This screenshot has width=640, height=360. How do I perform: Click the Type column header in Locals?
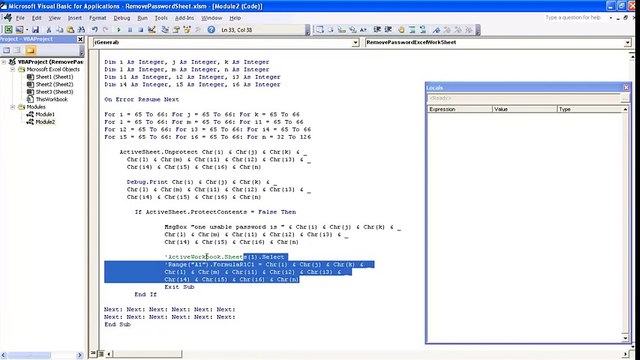point(590,109)
